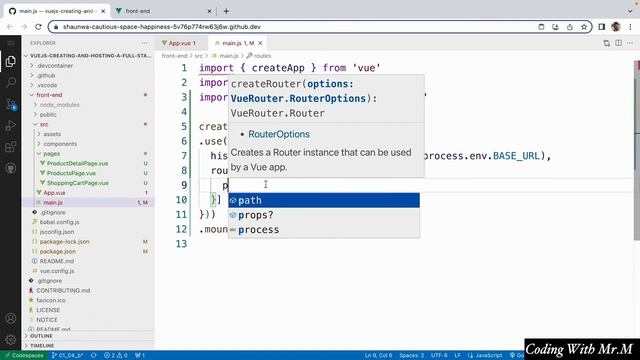Collapse the src folder
This screenshot has width=640, height=360.
tap(44, 124)
